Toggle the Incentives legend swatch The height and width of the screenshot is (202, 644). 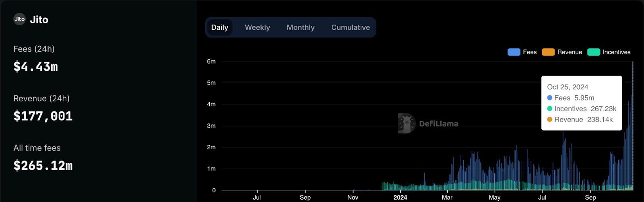[x=594, y=52]
